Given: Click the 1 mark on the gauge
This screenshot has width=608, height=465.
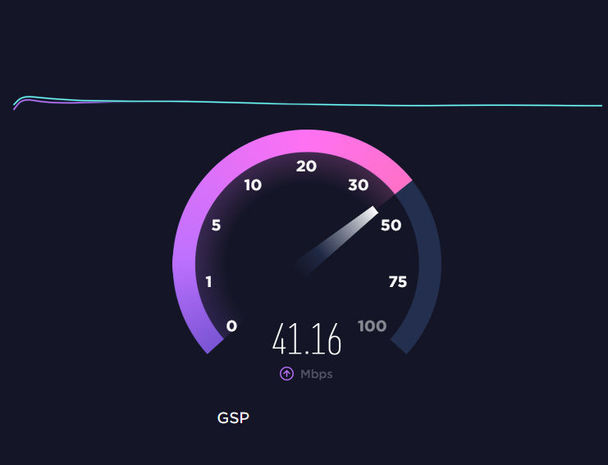Looking at the screenshot, I should click(x=209, y=282).
